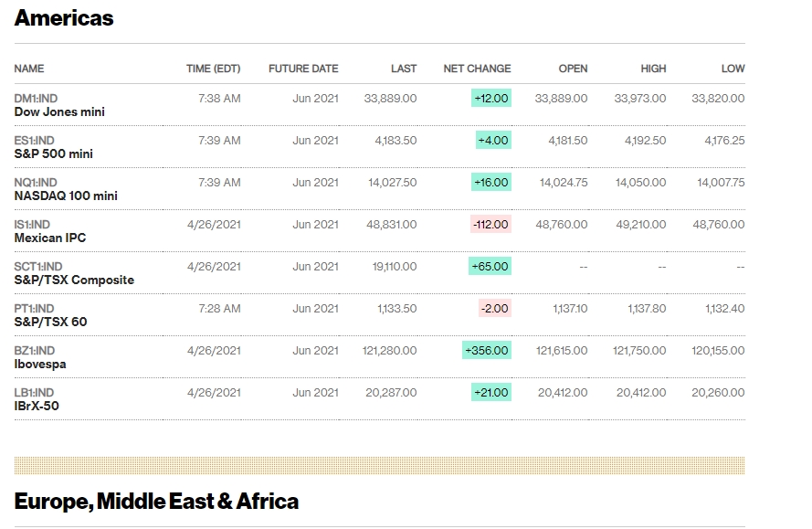Click the S&P/TSX 60 link
The height and width of the screenshot is (529, 812).
50,322
